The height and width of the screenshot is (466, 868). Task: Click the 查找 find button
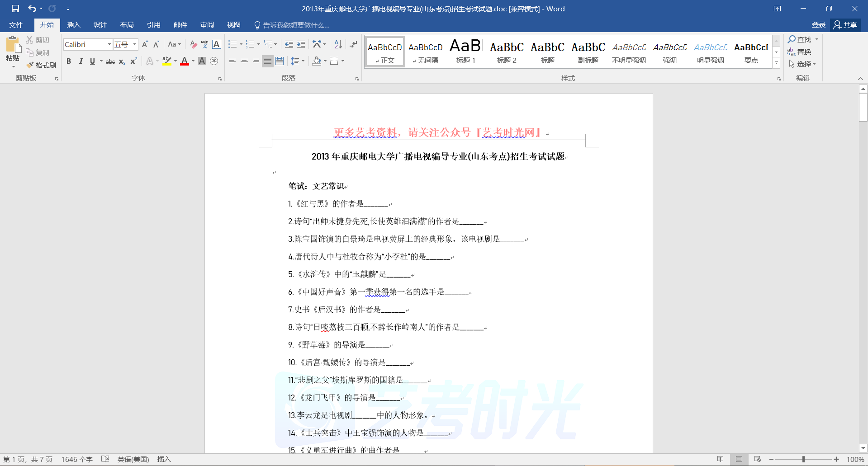[800, 39]
